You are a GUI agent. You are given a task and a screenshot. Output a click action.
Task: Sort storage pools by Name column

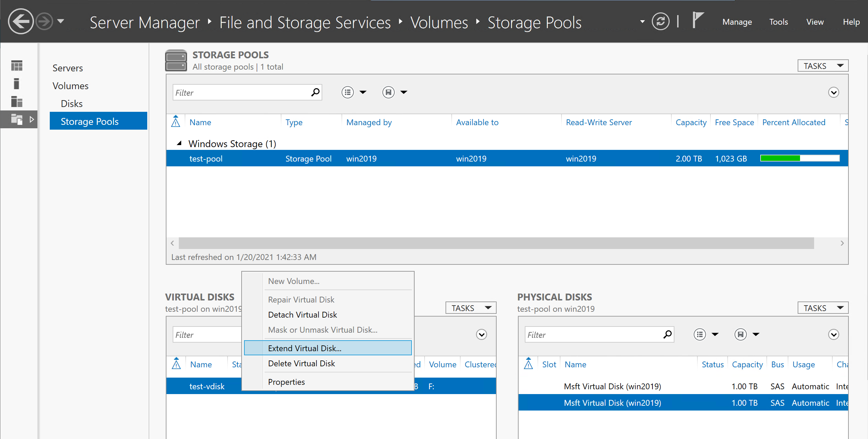(x=200, y=122)
